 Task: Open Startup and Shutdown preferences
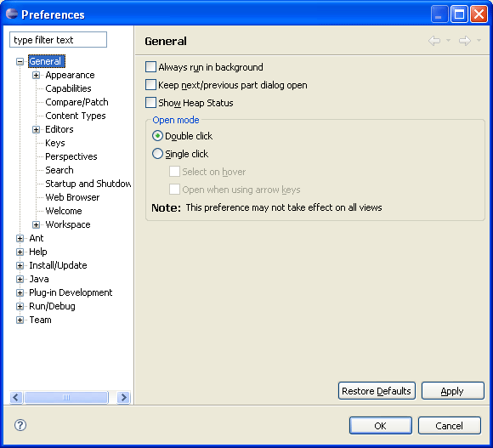[88, 184]
